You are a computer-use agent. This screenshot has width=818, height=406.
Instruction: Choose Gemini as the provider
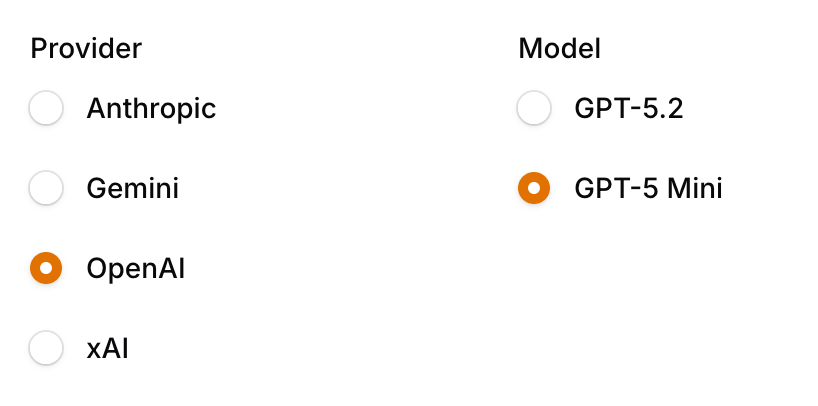(x=46, y=188)
